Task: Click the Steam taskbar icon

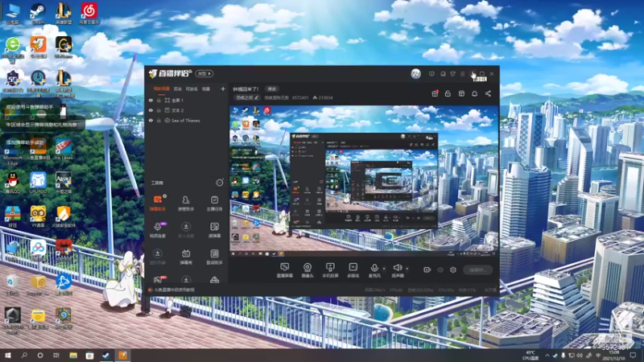Action: click(x=106, y=355)
